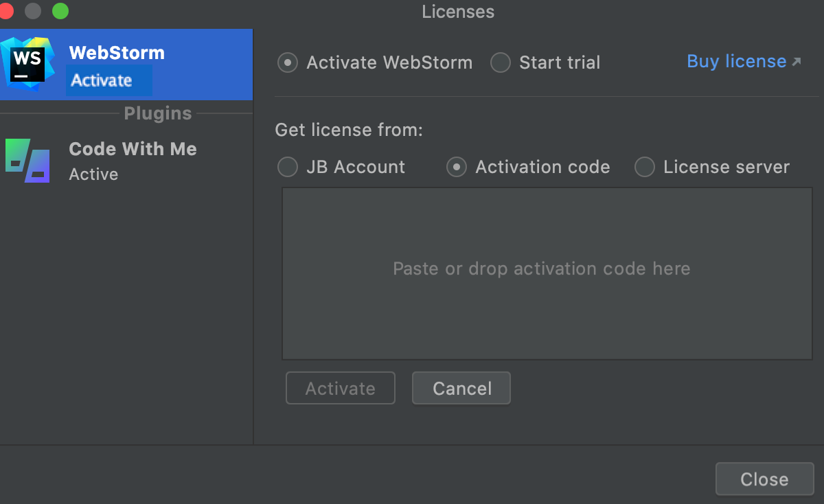Select JB Account as license source
The width and height of the screenshot is (824, 504).
pyautogui.click(x=288, y=167)
